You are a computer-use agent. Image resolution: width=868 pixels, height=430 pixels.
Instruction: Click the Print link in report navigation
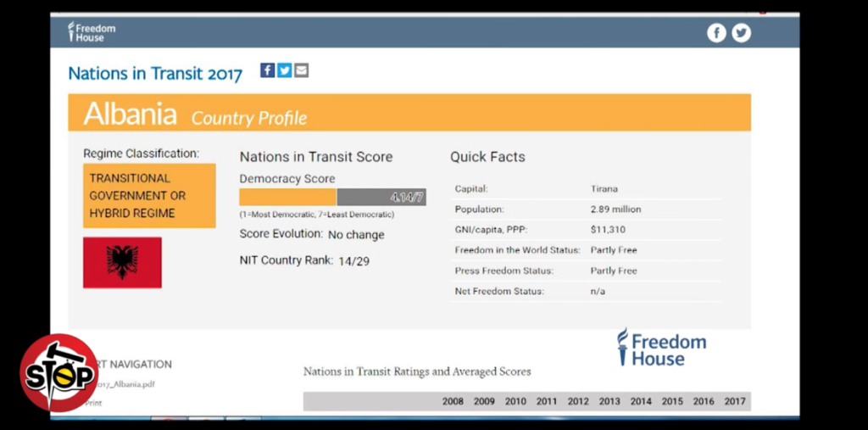point(93,403)
